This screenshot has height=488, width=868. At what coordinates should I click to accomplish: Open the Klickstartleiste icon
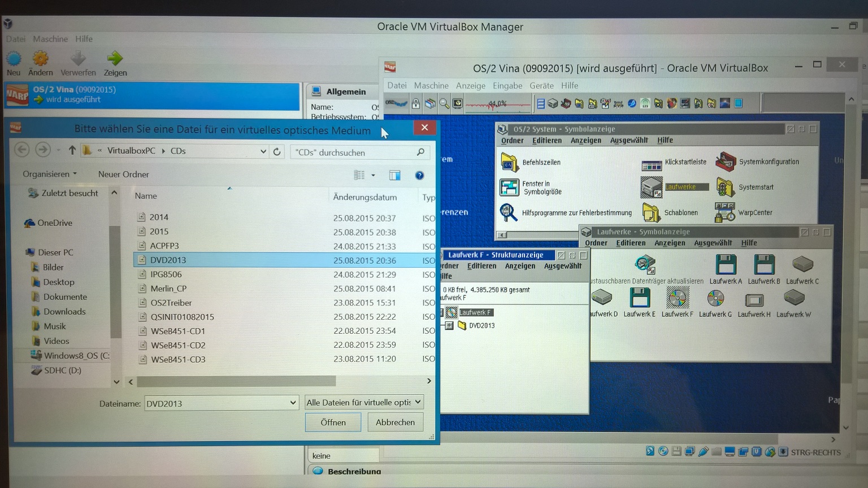(x=651, y=165)
